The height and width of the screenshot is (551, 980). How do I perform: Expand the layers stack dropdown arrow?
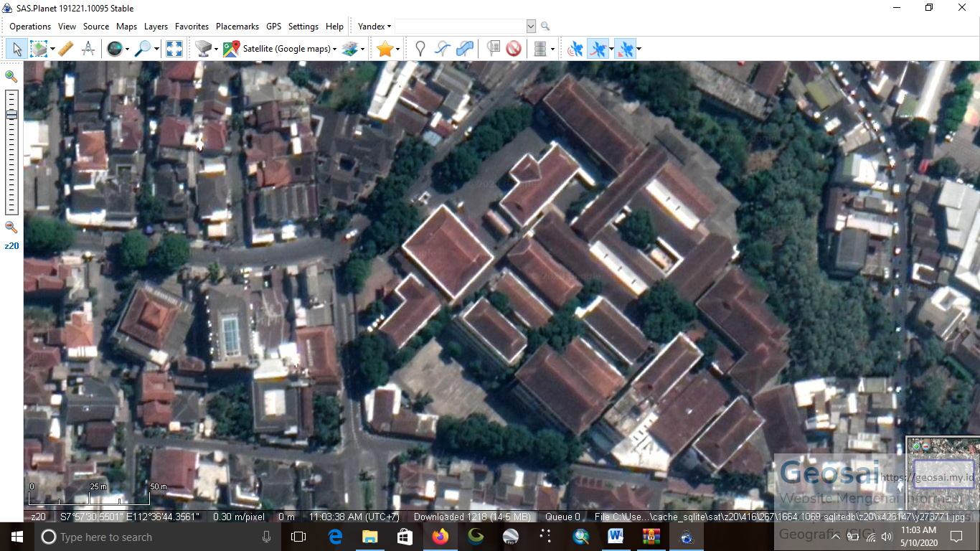pyautogui.click(x=362, y=49)
